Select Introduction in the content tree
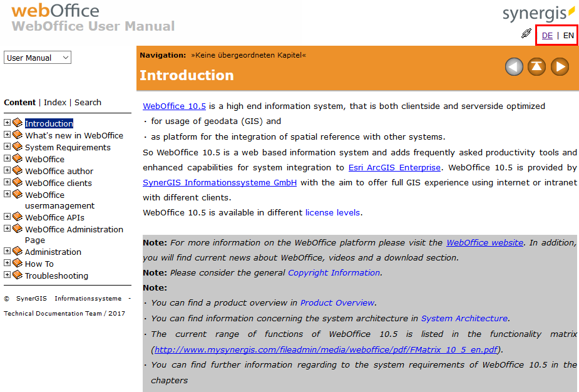 pyautogui.click(x=49, y=123)
